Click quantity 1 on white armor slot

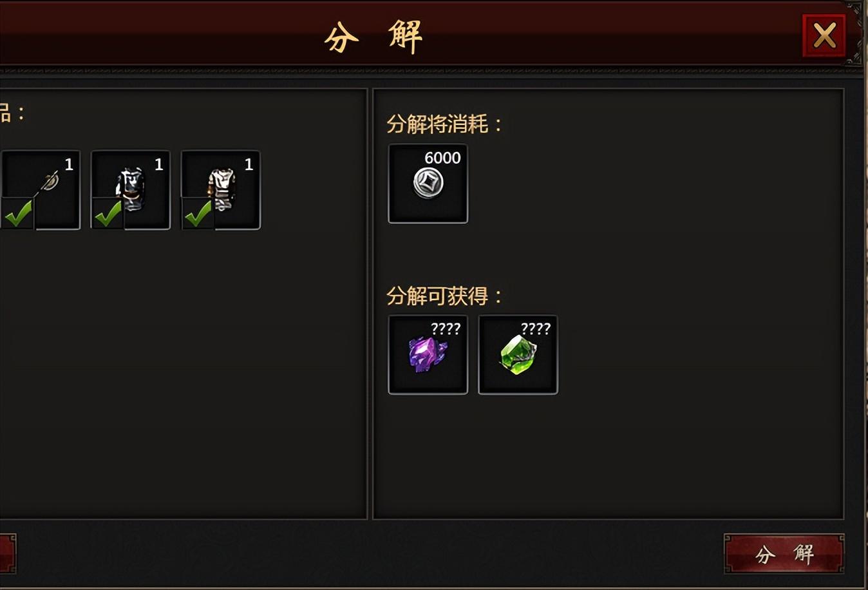[249, 165]
